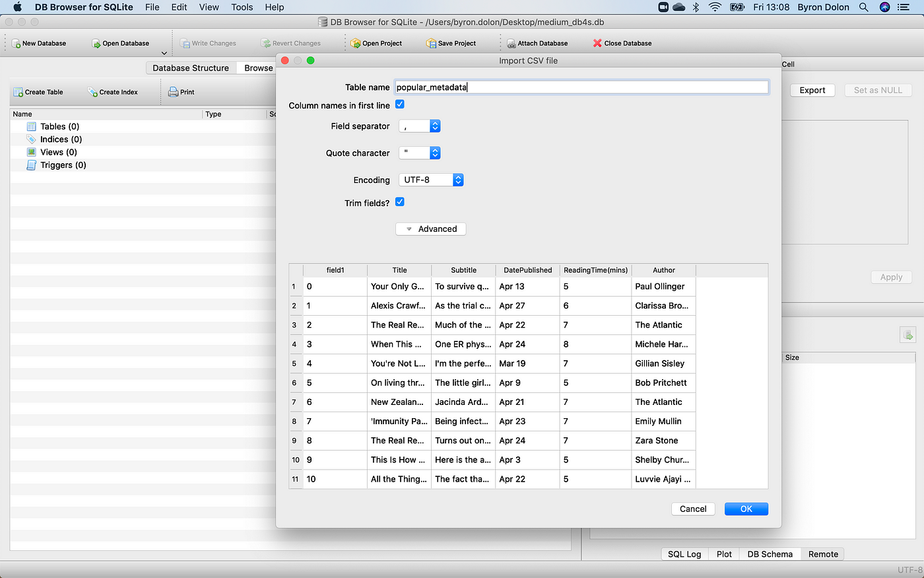
Task: Click the 'Emily Mullin' author cell
Action: (663, 421)
